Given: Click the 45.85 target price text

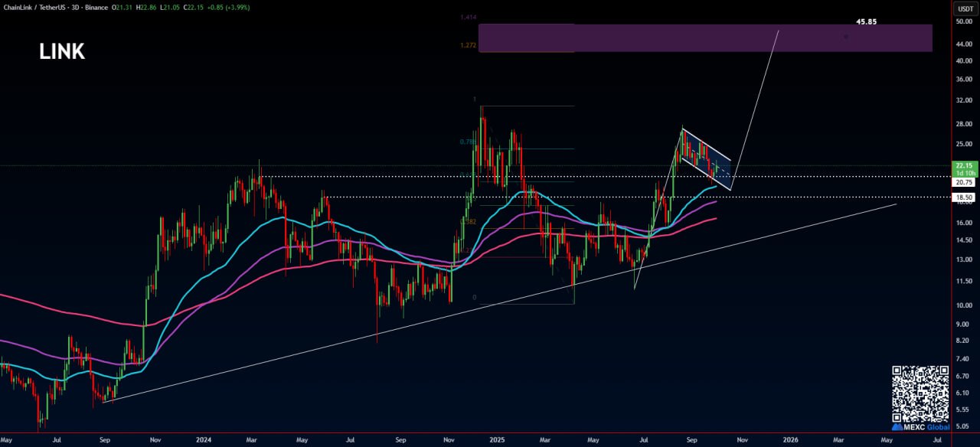Looking at the screenshot, I should [x=866, y=22].
